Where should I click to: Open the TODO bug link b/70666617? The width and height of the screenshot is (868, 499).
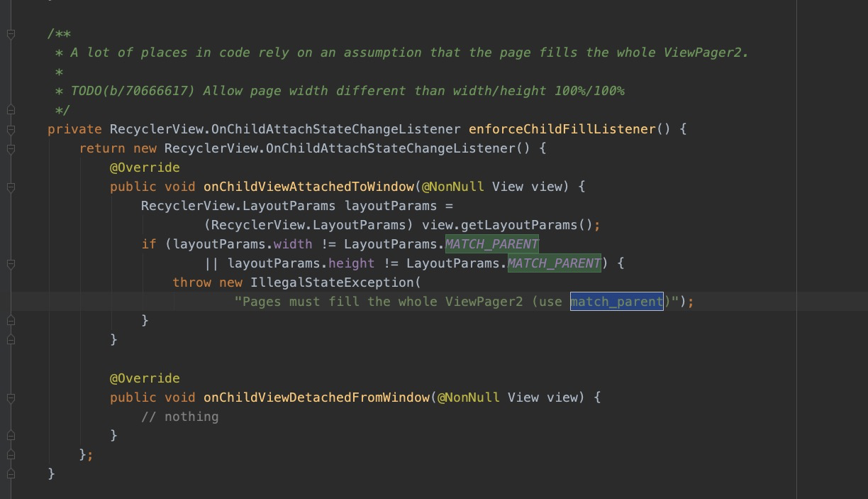pyautogui.click(x=135, y=91)
